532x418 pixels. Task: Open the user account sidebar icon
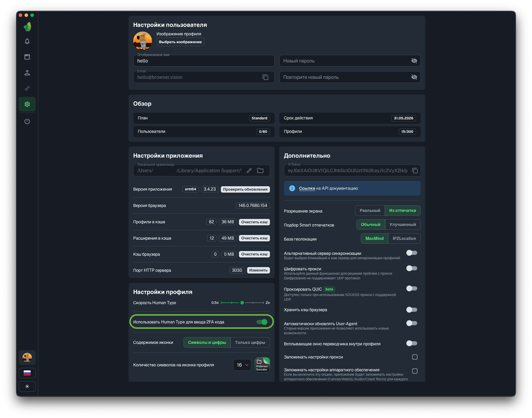[27, 73]
